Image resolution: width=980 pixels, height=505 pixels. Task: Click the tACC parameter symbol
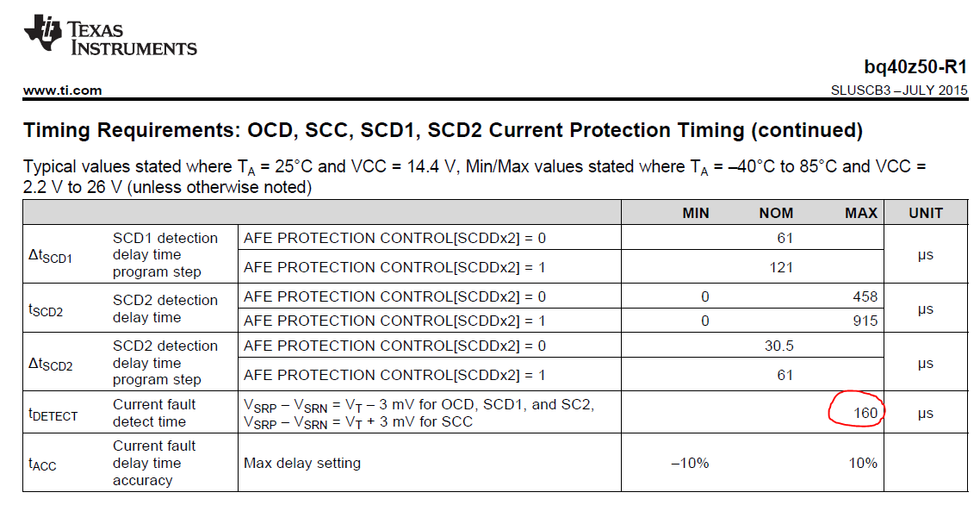click(42, 464)
